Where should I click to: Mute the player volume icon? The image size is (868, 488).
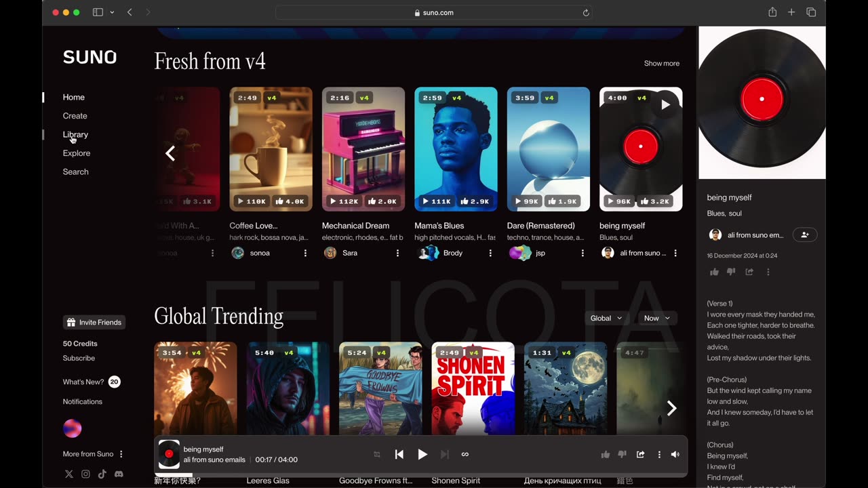tap(675, 454)
